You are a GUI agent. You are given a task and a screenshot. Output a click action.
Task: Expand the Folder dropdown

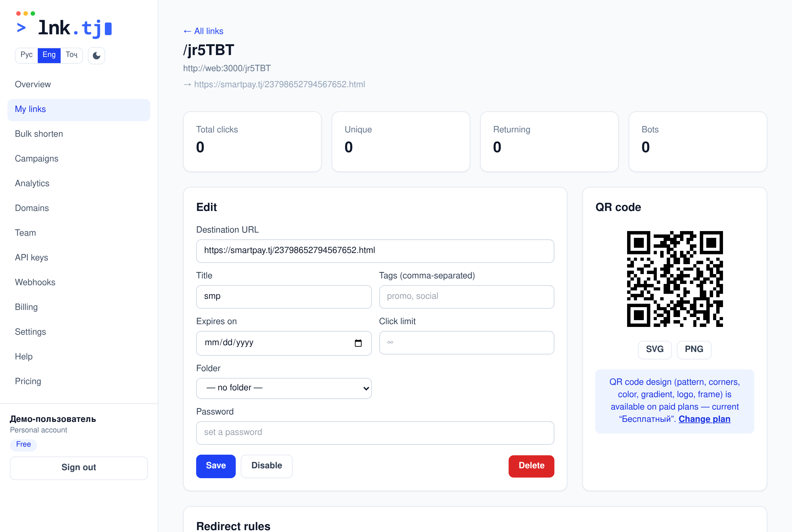(284, 388)
